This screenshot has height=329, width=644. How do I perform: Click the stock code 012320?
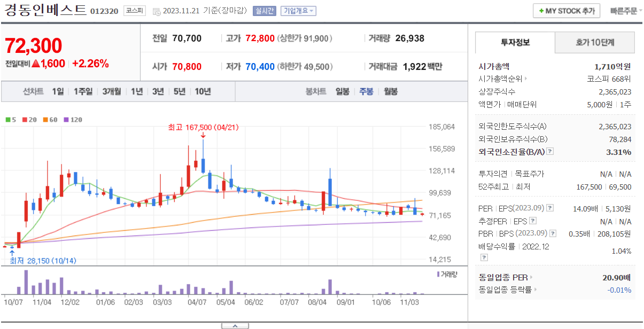104,11
